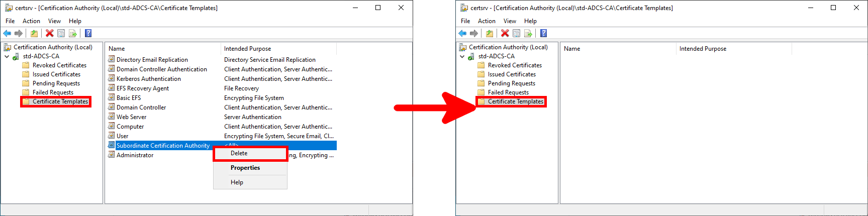Screen dimensions: 868x216
Task: Click the Issued Certificates folder icon in the right window
Action: coord(481,74)
